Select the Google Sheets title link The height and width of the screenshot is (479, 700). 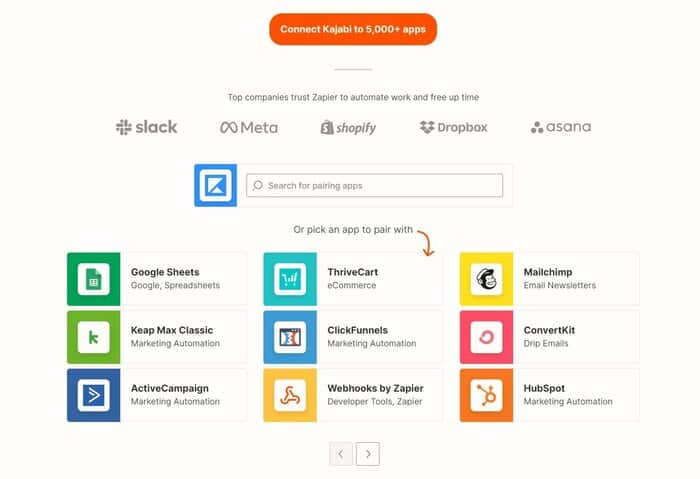click(165, 272)
